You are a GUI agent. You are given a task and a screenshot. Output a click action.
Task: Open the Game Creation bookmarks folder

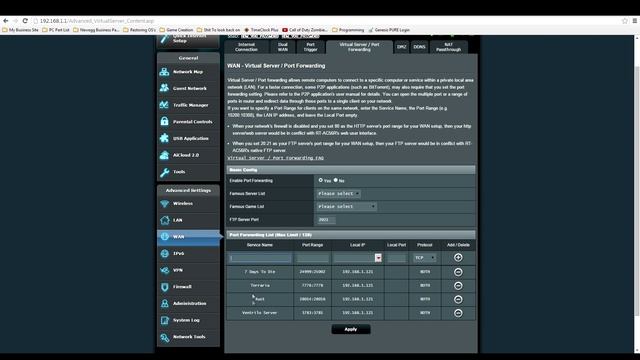coord(176,30)
